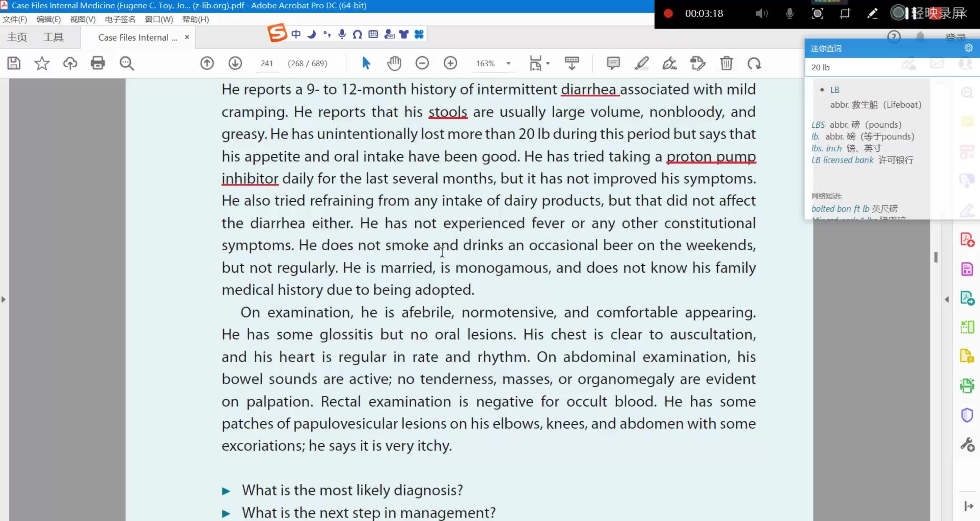
Task: Open Sogou toolbox grid icon
Action: (419, 34)
